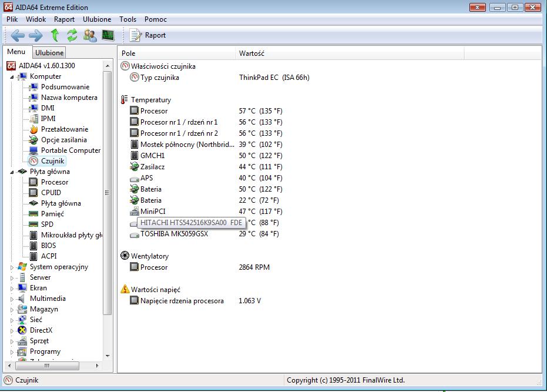
Task: Expand the System operacyjny node
Action: [12, 267]
